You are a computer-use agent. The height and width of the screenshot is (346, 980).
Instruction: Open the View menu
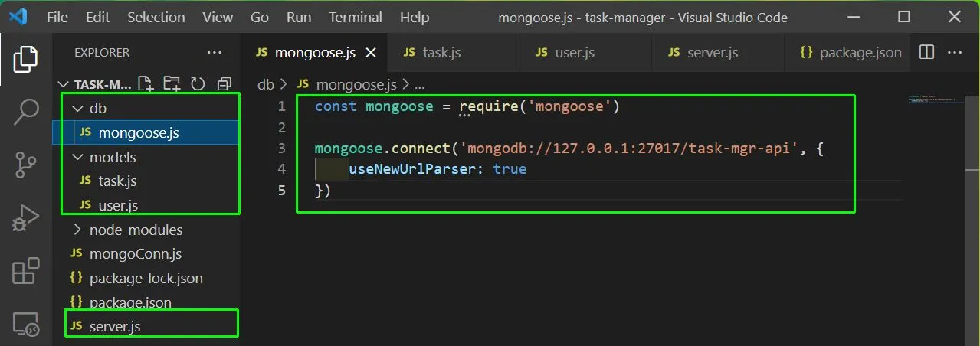pyautogui.click(x=218, y=17)
